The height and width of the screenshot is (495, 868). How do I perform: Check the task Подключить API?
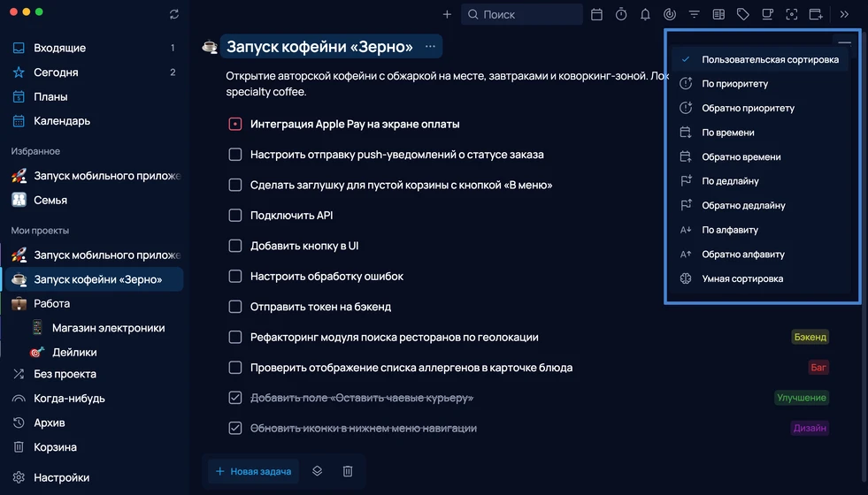[x=235, y=215]
